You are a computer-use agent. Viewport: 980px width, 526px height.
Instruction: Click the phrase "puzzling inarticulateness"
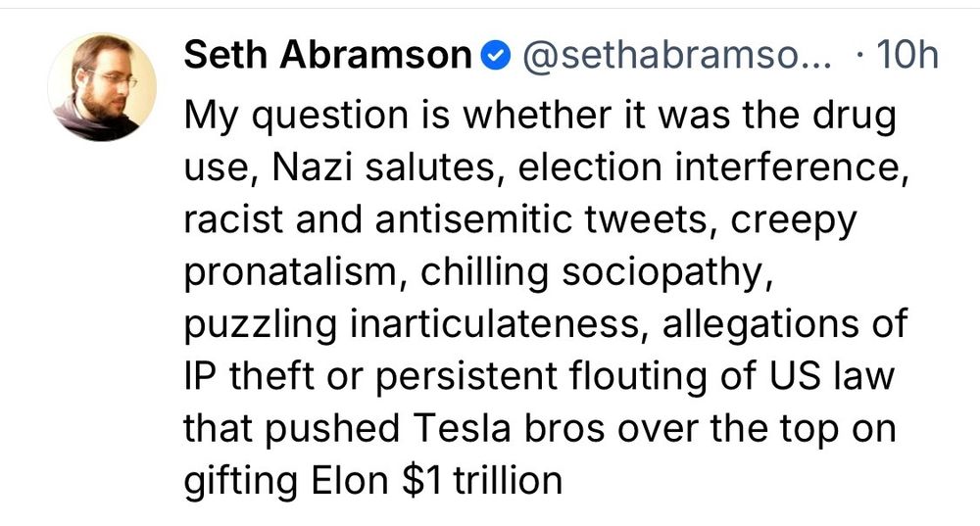coord(410,324)
